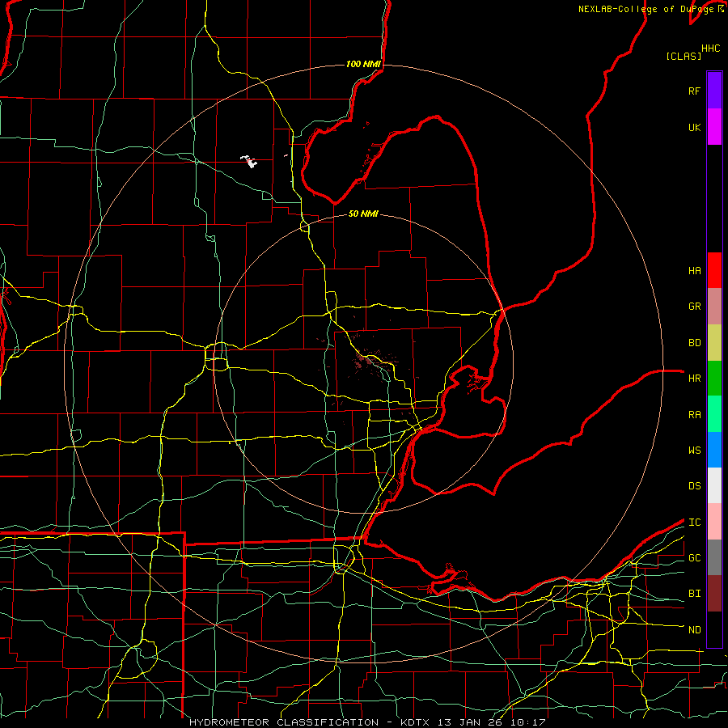Viewport: 728px width, 728px height.
Task: Click the RF legend label
Action: pyautogui.click(x=695, y=91)
